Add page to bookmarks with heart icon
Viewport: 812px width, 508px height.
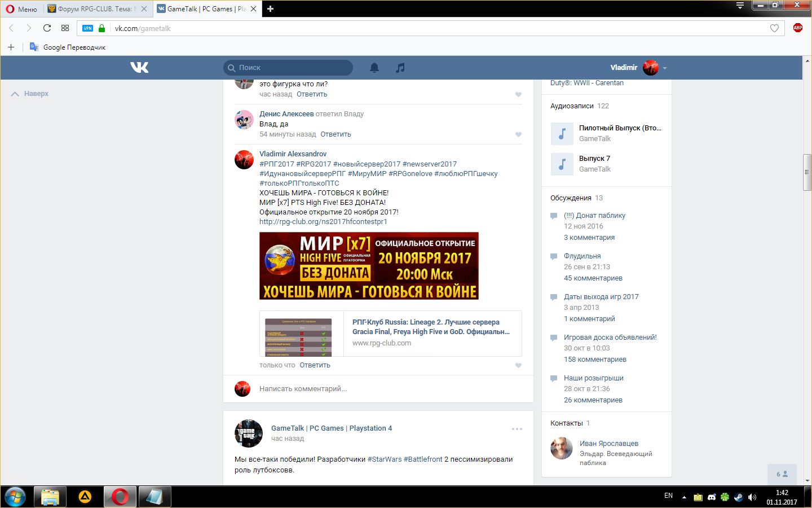(x=774, y=28)
